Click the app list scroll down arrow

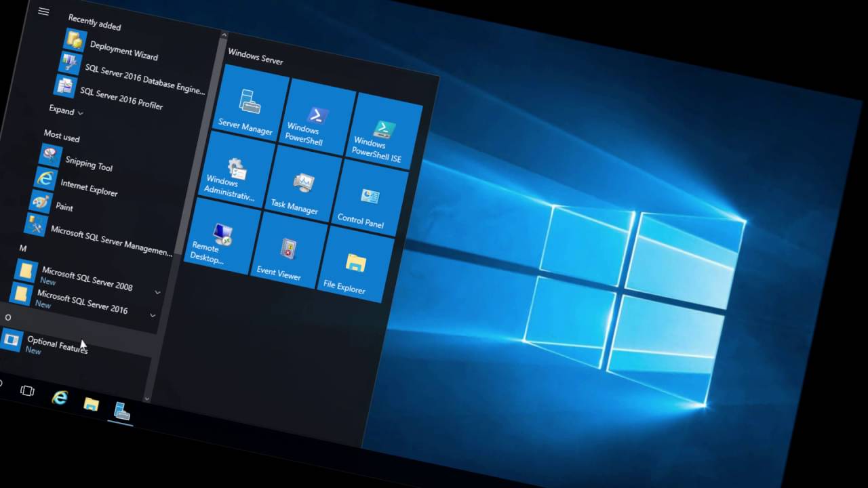click(147, 398)
